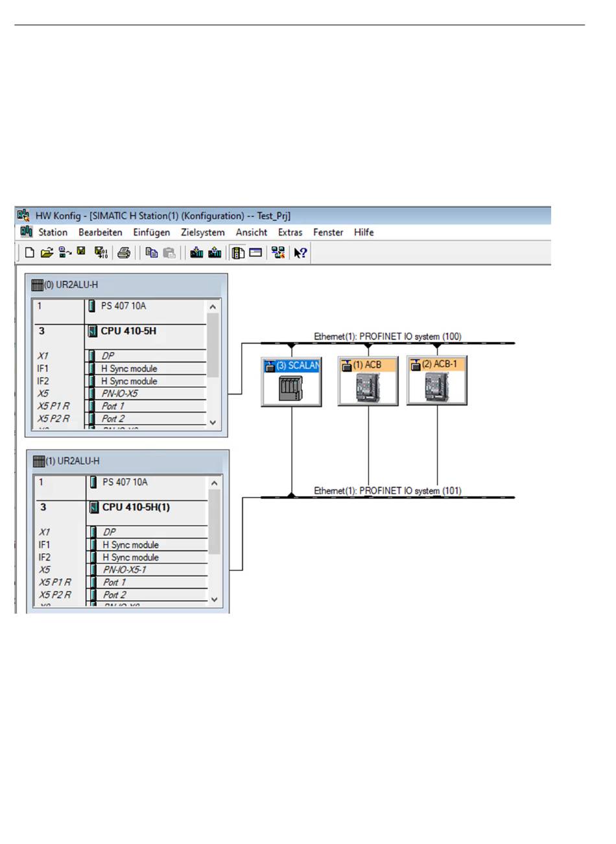Click the window-shaped icon right of Catalog
Screen dimensions: 616x844
point(255,253)
